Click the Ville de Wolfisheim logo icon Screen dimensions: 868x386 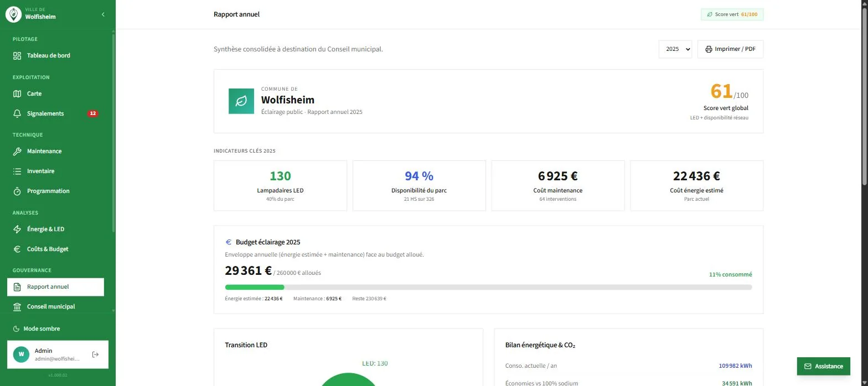click(13, 14)
